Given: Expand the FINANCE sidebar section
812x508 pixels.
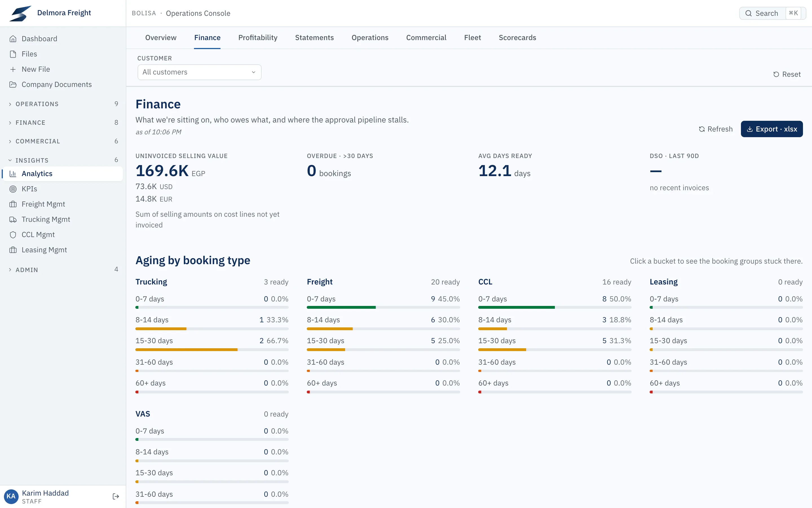Looking at the screenshot, I should 63,123.
